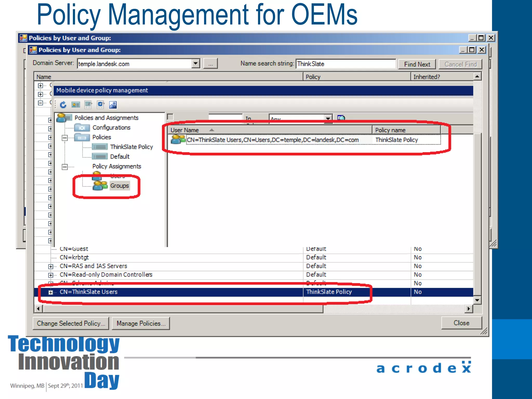Open the Any filter dropdown
532x399 pixels.
328,118
